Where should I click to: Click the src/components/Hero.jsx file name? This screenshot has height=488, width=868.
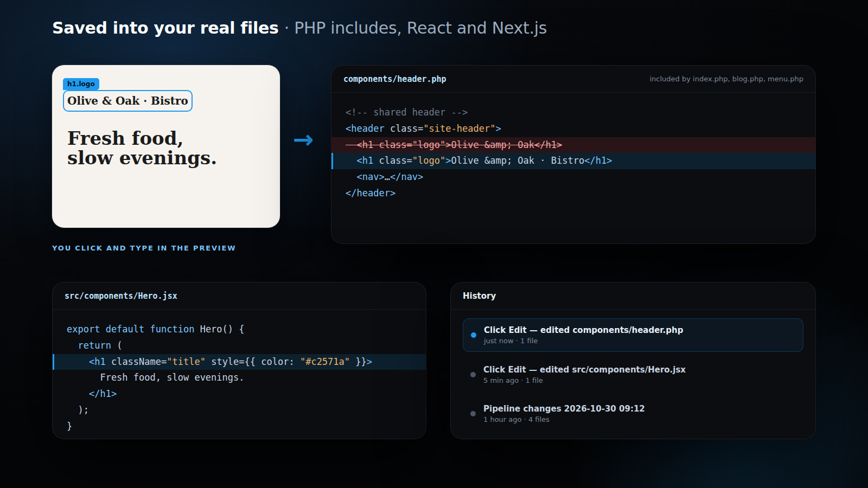[x=121, y=296]
